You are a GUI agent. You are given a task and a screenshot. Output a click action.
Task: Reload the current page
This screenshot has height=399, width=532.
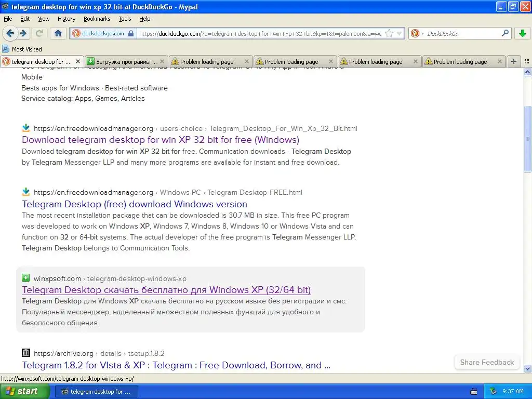(39, 33)
